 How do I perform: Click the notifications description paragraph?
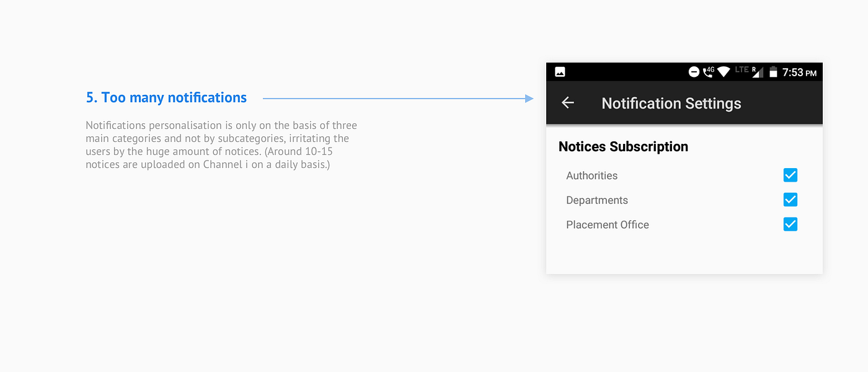click(221, 144)
